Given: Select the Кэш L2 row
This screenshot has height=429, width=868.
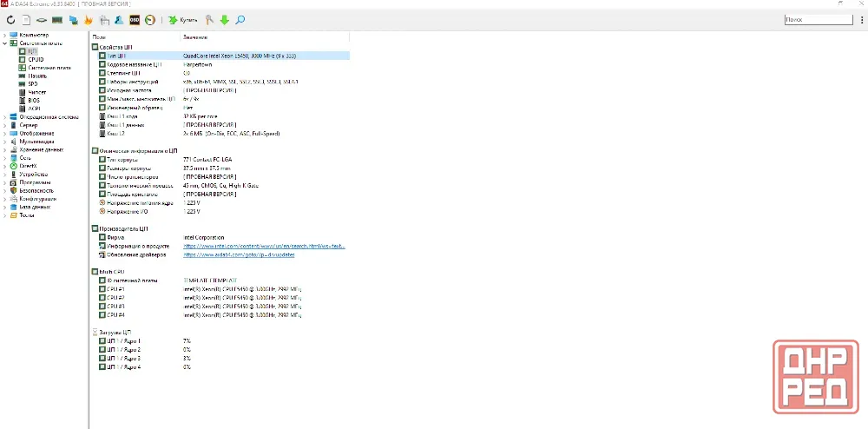Looking at the screenshot, I should (224, 134).
